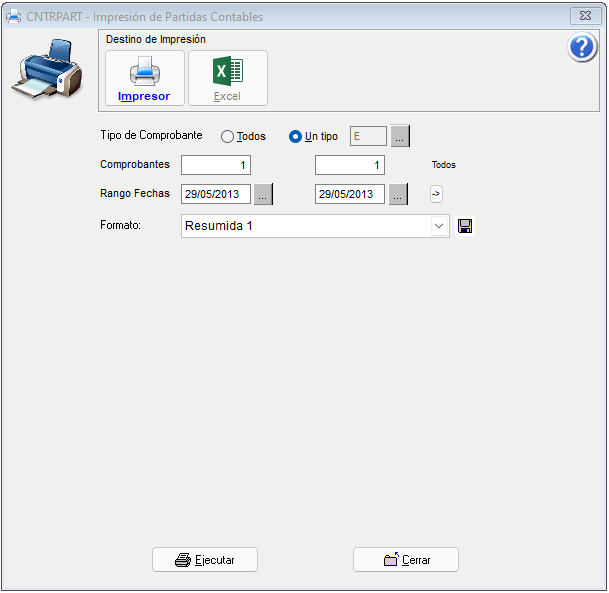This screenshot has height=593, width=609.
Task: Select Impresor as print destination
Action: pyautogui.click(x=144, y=78)
